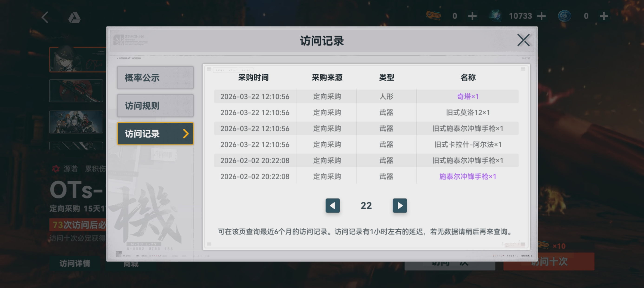The width and height of the screenshot is (644, 288).
Task: Tap the orange access ticket currency icon
Action: point(434,16)
